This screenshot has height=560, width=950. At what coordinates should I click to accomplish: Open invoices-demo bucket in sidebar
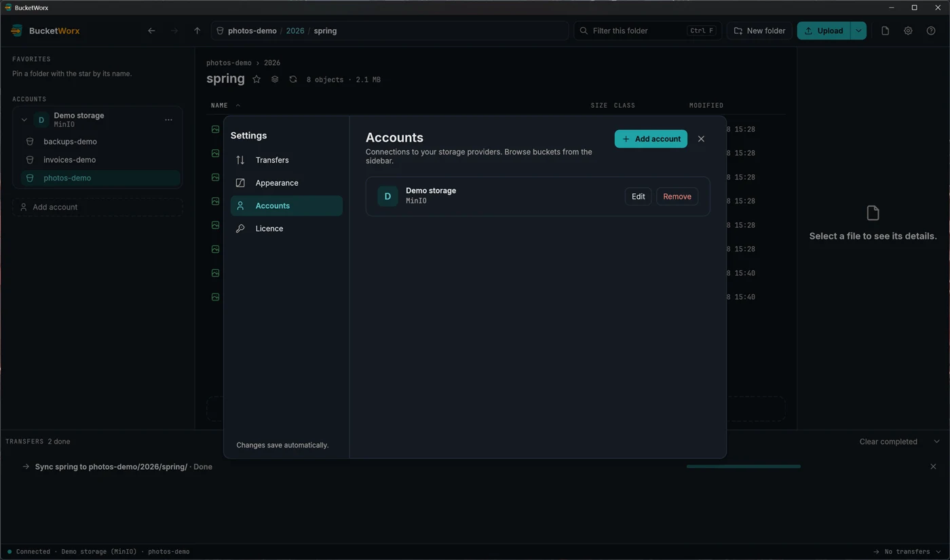coord(100,160)
